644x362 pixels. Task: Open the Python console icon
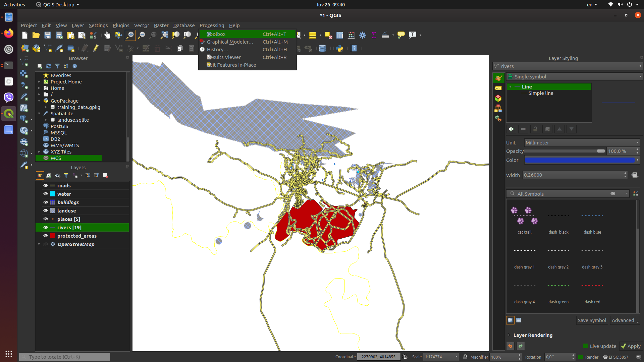[339, 48]
